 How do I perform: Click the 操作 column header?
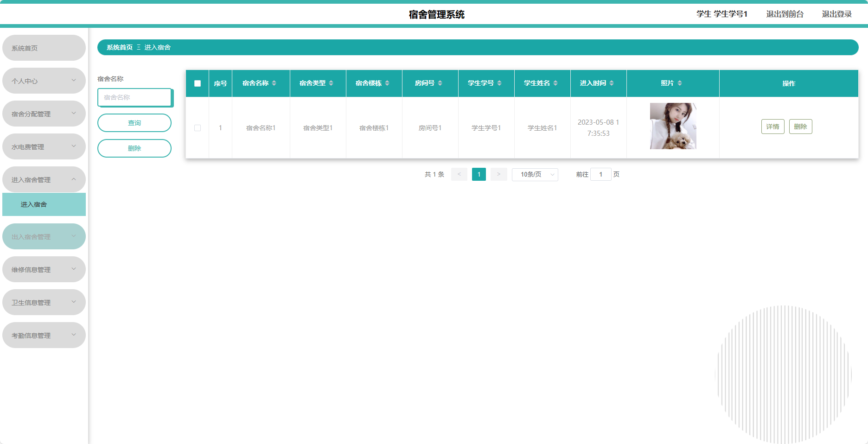pyautogui.click(x=789, y=83)
